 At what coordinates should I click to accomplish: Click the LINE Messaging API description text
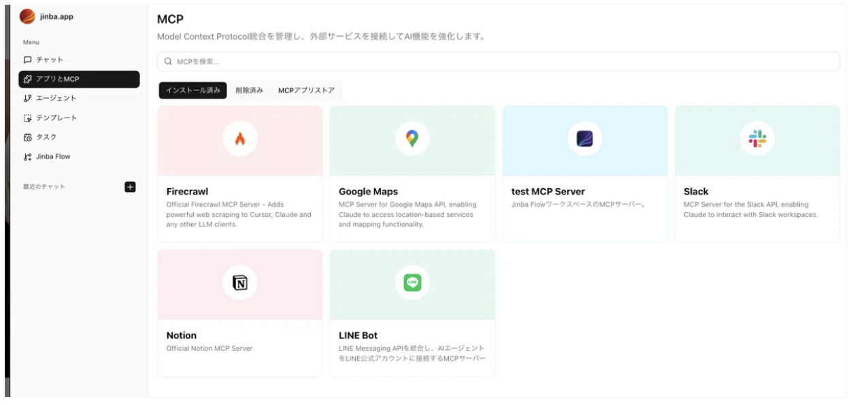pyautogui.click(x=412, y=353)
